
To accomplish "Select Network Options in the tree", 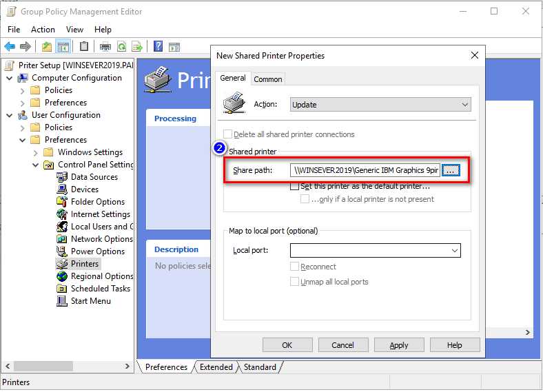I will pos(102,239).
